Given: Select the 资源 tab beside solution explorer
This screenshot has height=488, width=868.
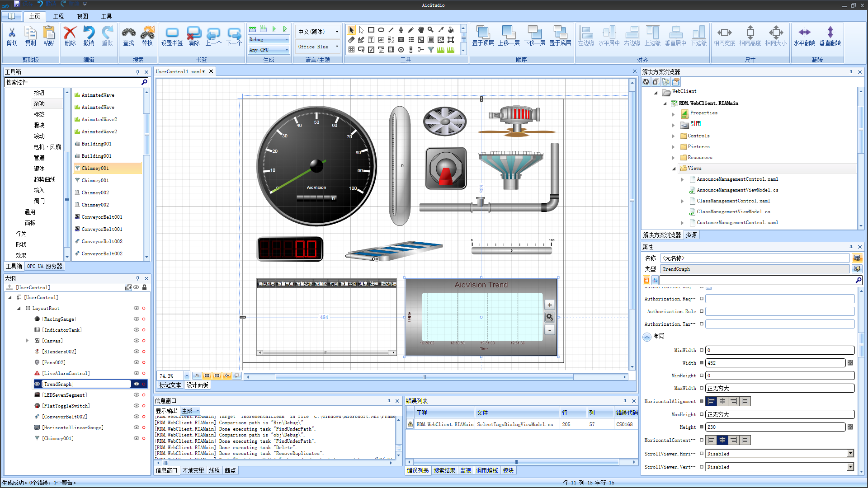Looking at the screenshot, I should [691, 235].
